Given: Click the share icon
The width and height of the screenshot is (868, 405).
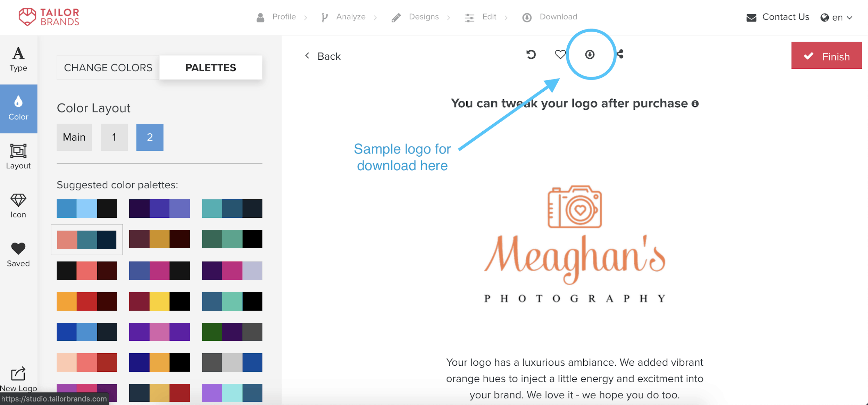Looking at the screenshot, I should click(620, 54).
